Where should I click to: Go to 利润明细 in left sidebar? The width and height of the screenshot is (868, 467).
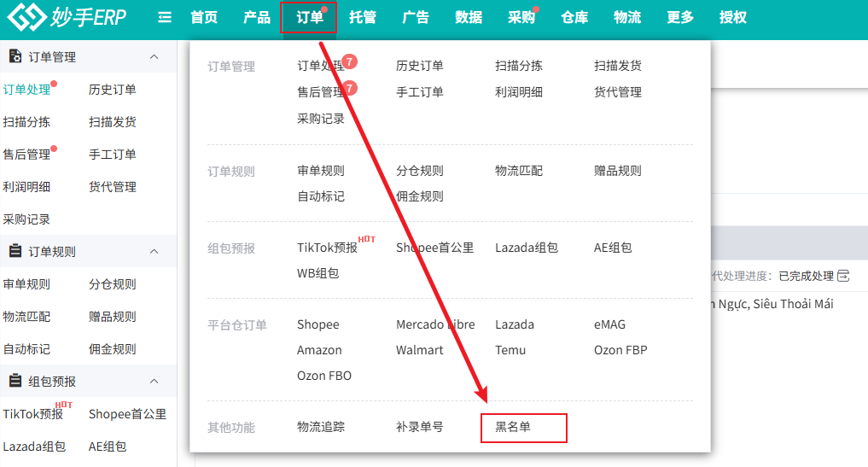(x=26, y=186)
